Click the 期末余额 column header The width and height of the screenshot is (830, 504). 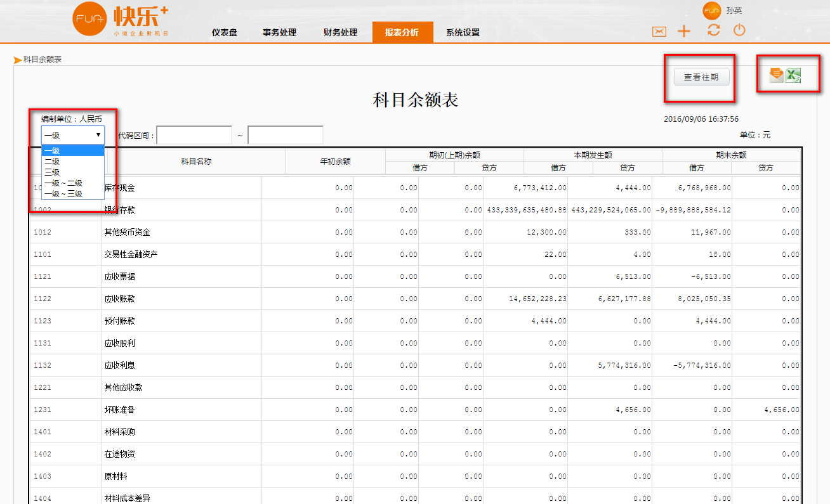pyautogui.click(x=731, y=155)
